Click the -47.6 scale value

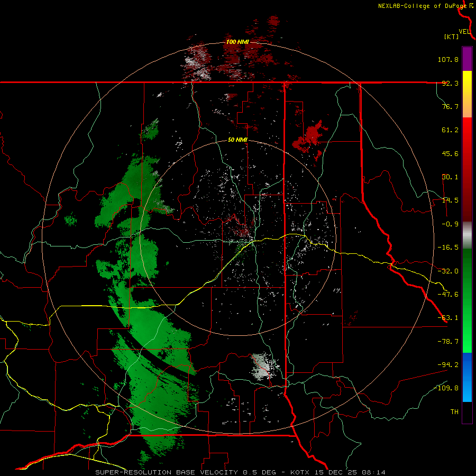pos(448,295)
